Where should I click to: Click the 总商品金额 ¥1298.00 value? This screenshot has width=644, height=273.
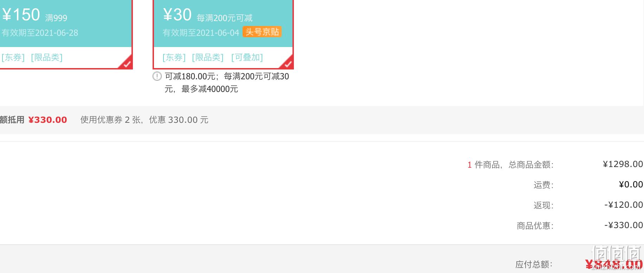tap(623, 164)
